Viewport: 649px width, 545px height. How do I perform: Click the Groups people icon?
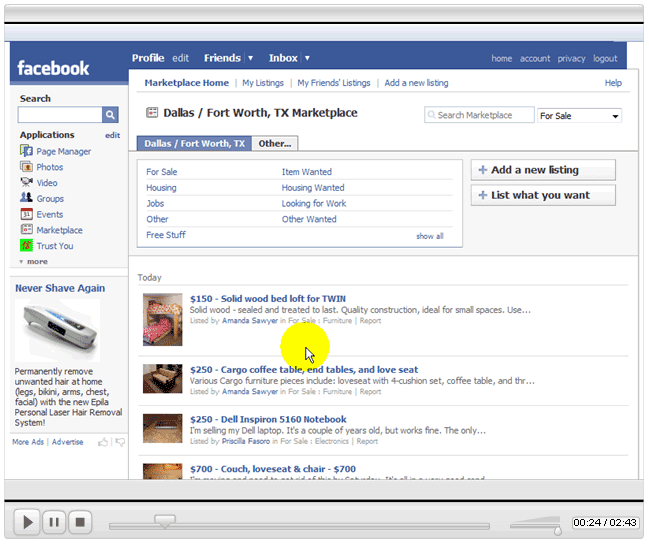pos(26,197)
